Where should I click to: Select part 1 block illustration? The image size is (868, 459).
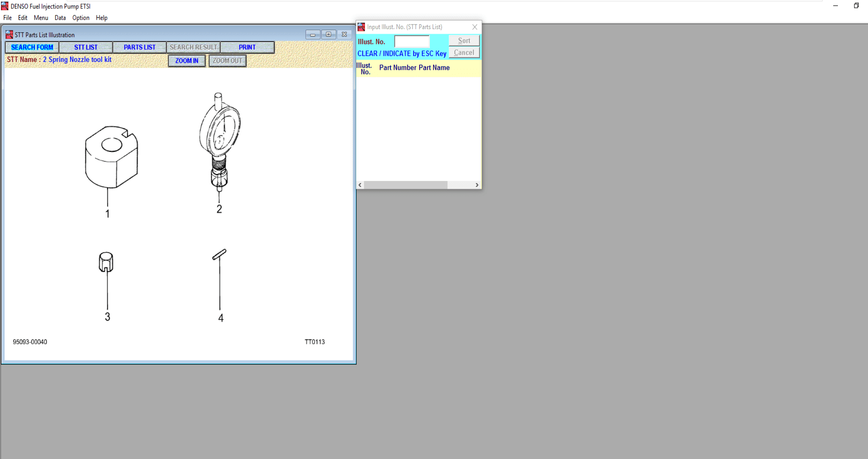tap(111, 156)
